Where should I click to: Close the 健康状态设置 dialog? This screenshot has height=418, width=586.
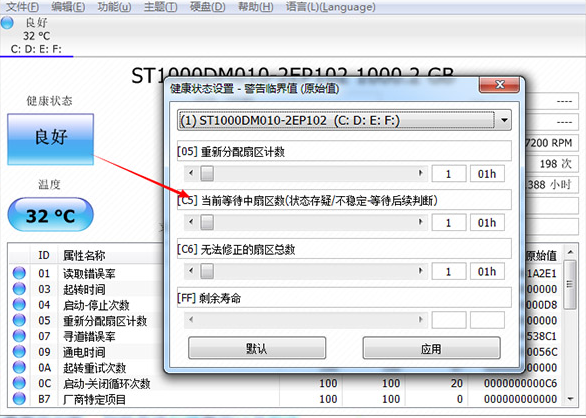point(499,85)
